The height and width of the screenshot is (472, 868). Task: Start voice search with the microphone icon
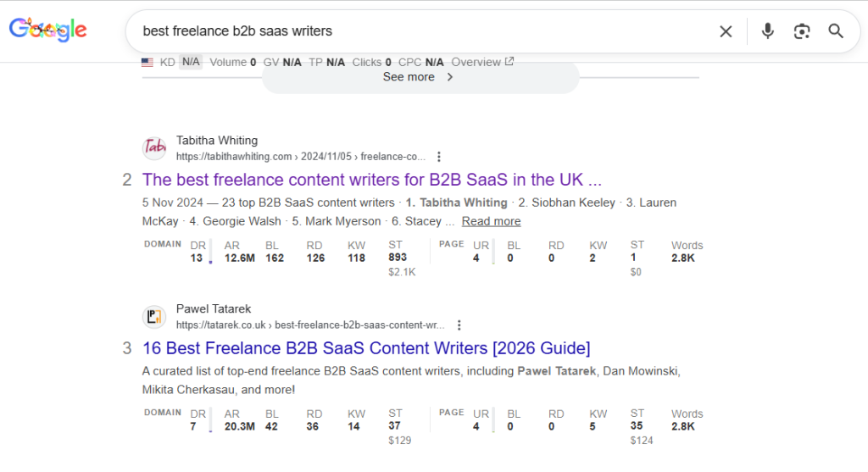[767, 31]
